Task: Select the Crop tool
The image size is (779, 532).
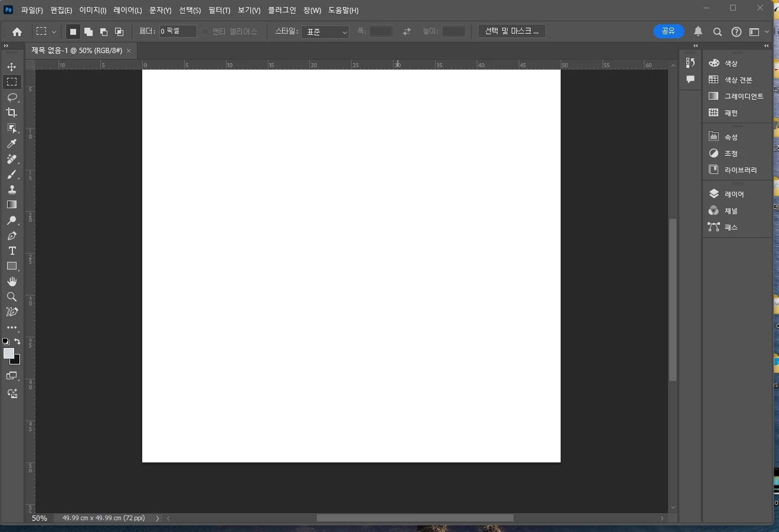Action: tap(12, 113)
